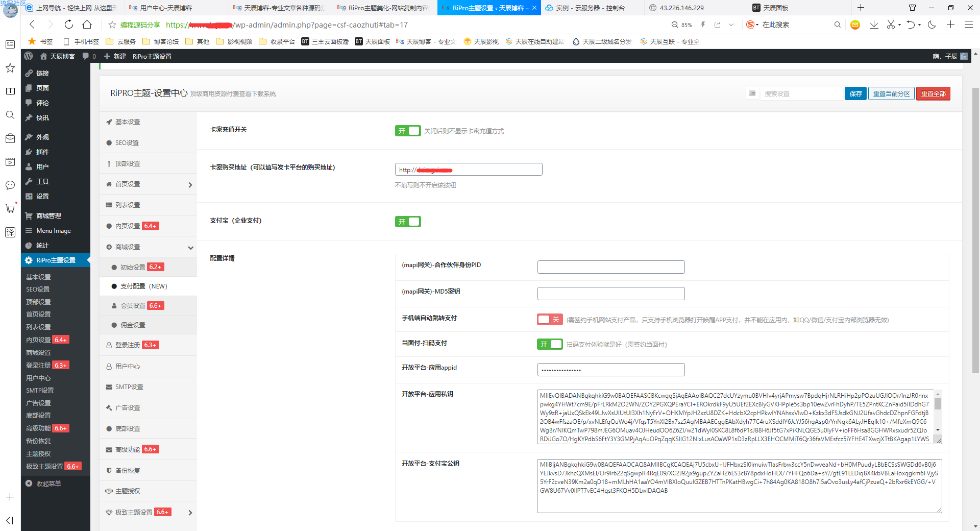Bookmark page with star icon in address bar
Image resolution: width=980 pixels, height=531 pixels.
tap(112, 25)
